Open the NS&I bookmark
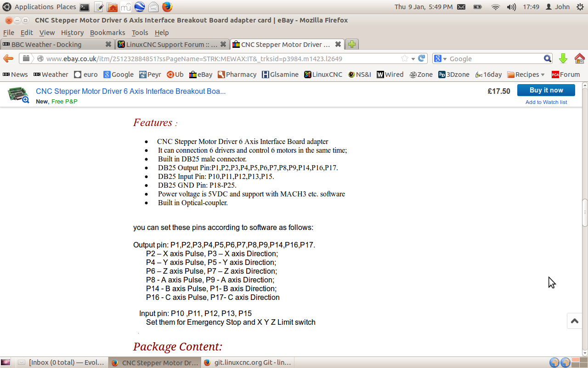Viewport: 588px width, 368px height. click(360, 75)
